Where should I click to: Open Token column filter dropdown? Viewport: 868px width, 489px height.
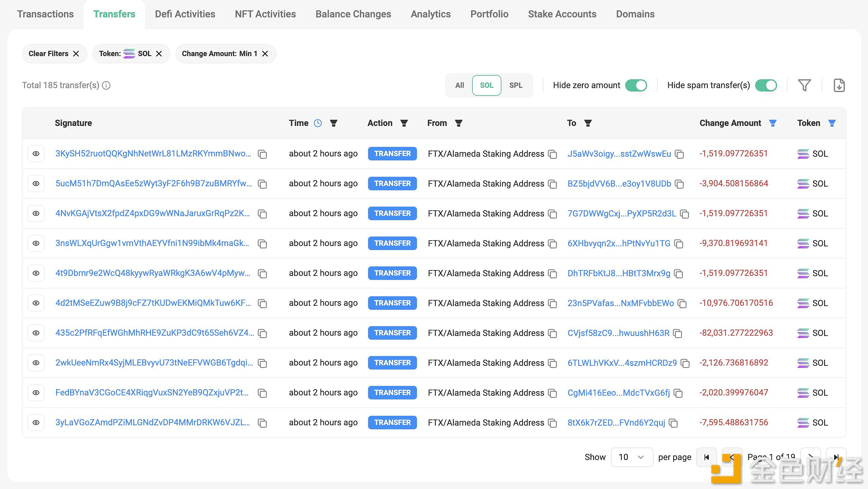832,123
